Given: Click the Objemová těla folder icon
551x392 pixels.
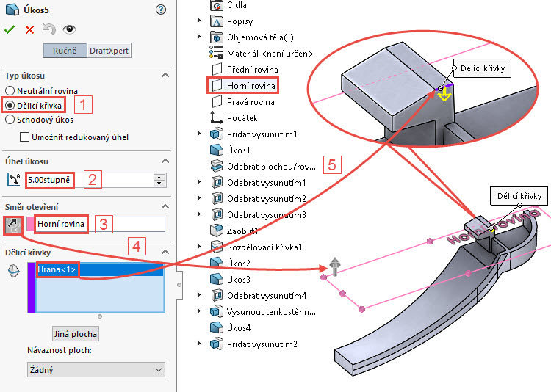Looking at the screenshot, I should pyautogui.click(x=217, y=37).
